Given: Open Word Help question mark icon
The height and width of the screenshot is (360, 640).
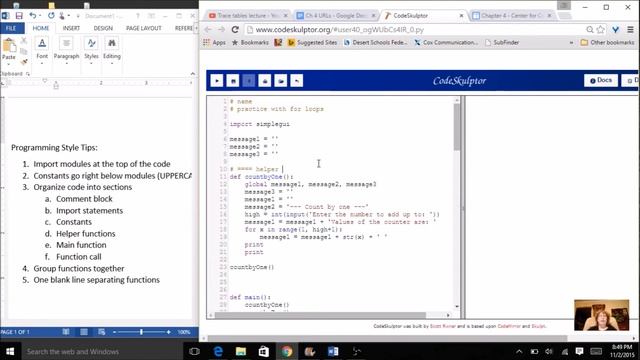Looking at the screenshot, I should (x=138, y=16).
